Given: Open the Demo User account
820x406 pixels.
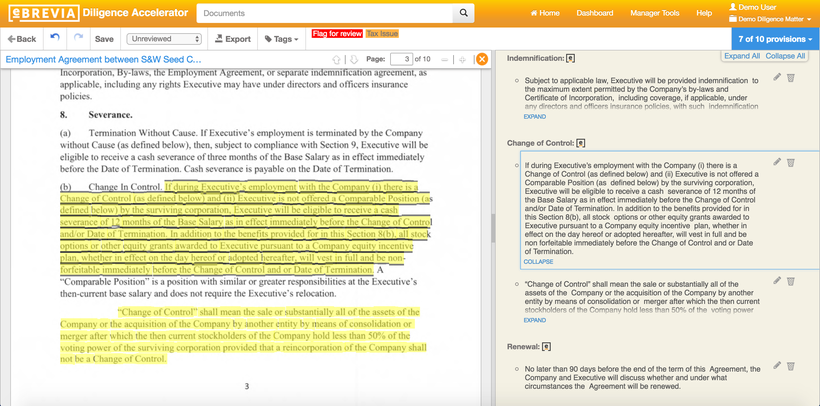Looking at the screenshot, I should coord(753,7).
